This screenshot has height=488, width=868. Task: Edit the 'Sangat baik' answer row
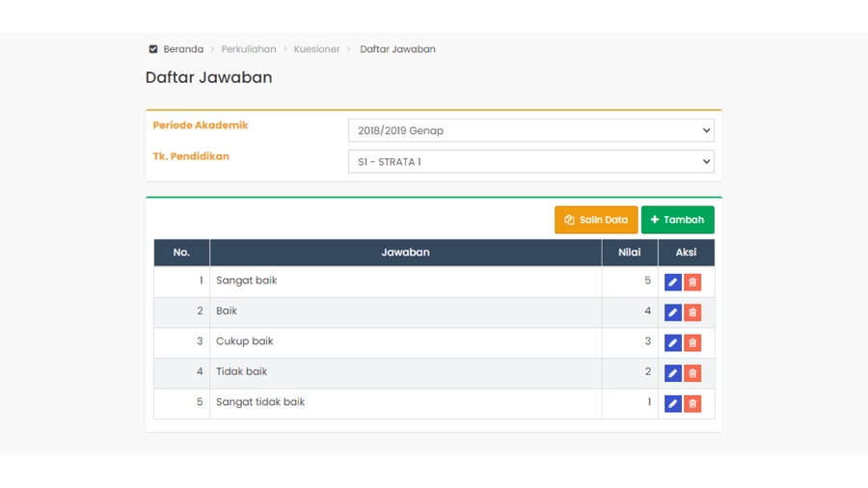pyautogui.click(x=672, y=283)
